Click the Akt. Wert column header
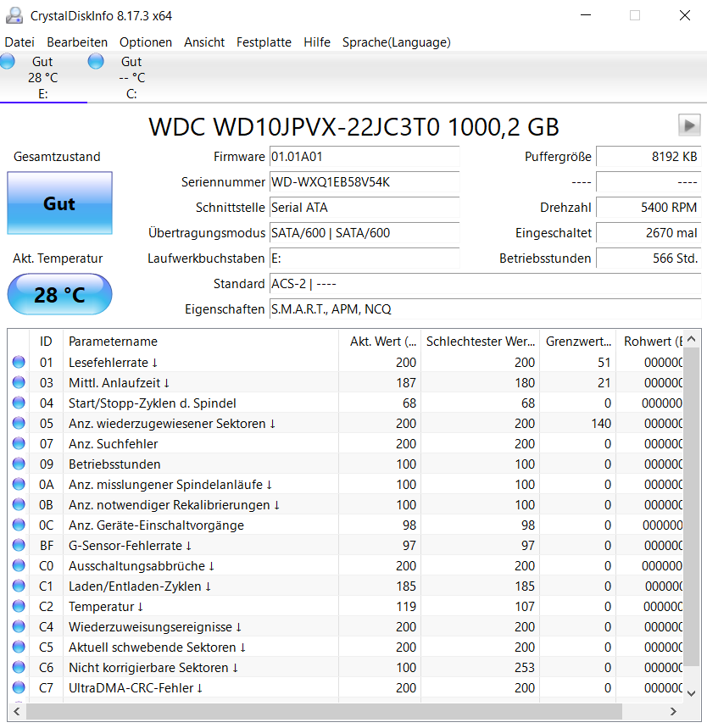This screenshot has width=707, height=728. click(380, 342)
